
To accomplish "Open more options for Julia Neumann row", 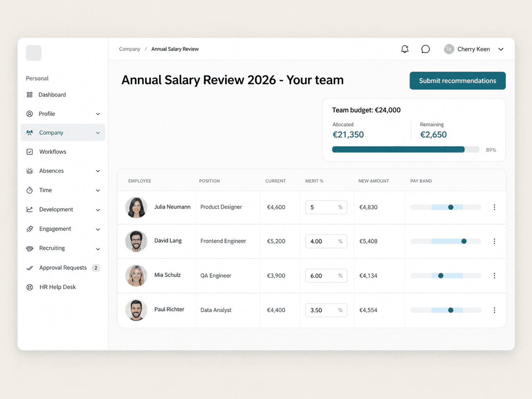I will pyautogui.click(x=494, y=207).
